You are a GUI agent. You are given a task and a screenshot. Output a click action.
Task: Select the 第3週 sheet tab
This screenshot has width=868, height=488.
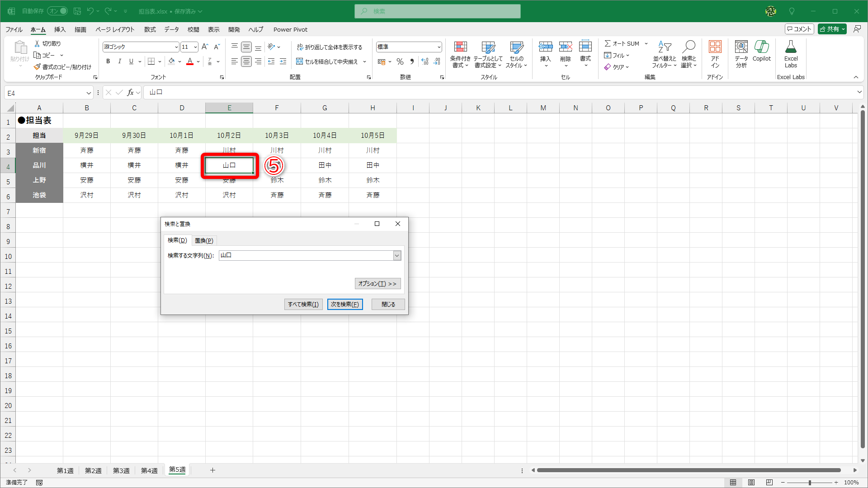[x=121, y=470]
